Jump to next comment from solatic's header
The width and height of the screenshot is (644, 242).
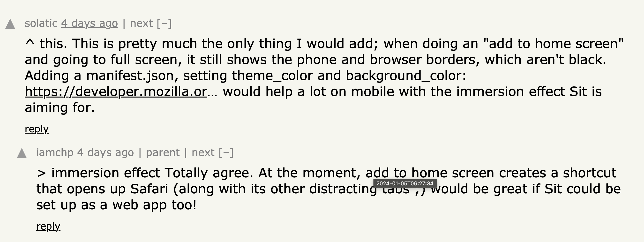142,23
